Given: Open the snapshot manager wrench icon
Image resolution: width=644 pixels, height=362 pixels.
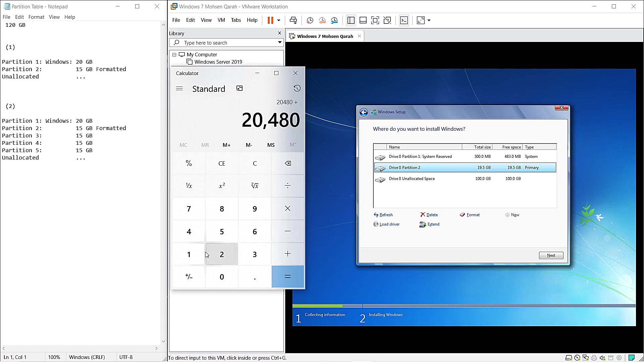Looking at the screenshot, I should [x=334, y=20].
